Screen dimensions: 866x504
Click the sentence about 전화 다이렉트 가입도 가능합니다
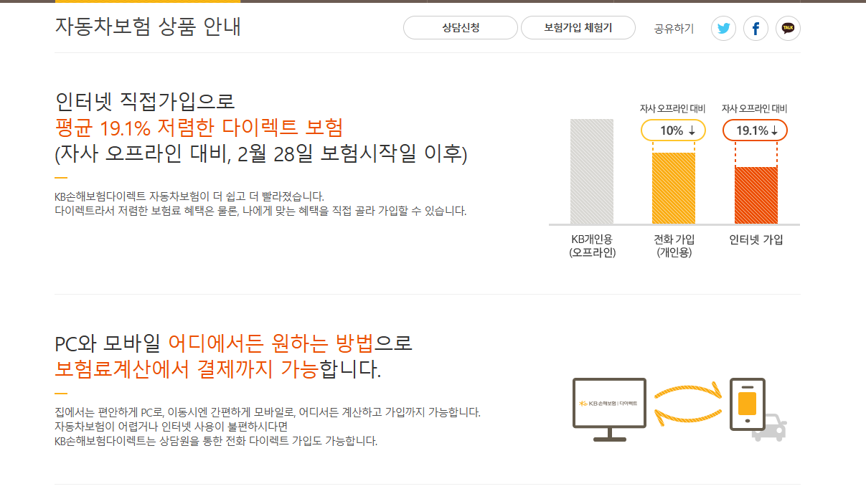pos(216,441)
